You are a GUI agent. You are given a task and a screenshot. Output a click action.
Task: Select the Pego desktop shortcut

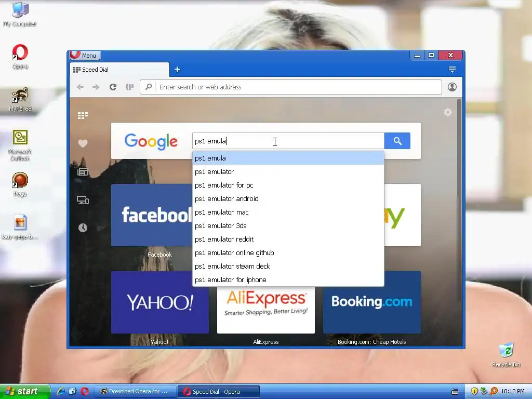click(20, 184)
